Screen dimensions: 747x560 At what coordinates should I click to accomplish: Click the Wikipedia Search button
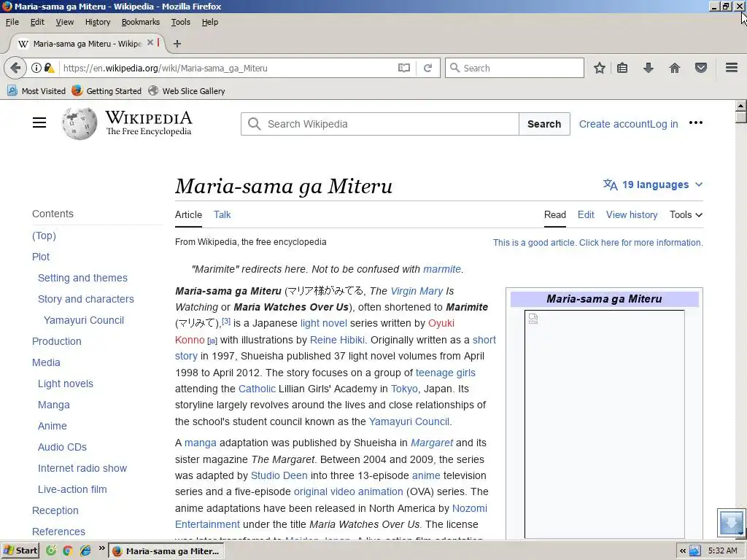pos(544,124)
